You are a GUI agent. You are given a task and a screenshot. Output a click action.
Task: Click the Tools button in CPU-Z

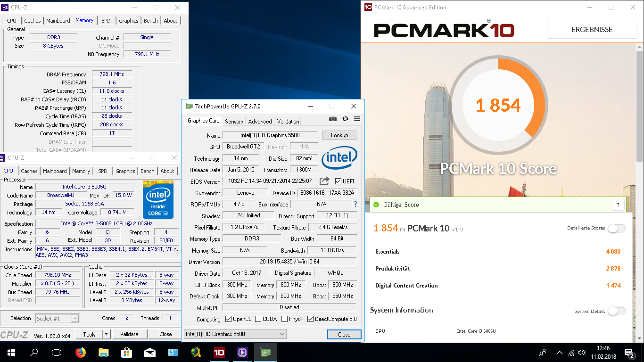(89, 334)
